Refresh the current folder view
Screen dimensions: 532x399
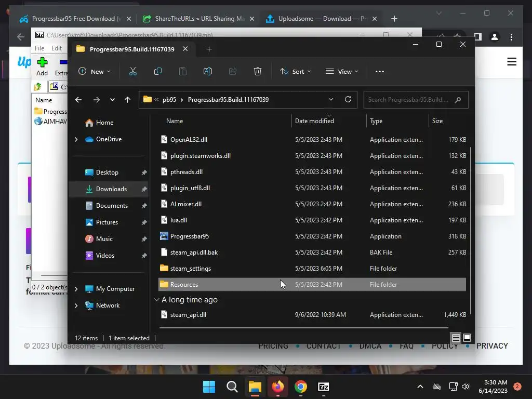pos(348,99)
